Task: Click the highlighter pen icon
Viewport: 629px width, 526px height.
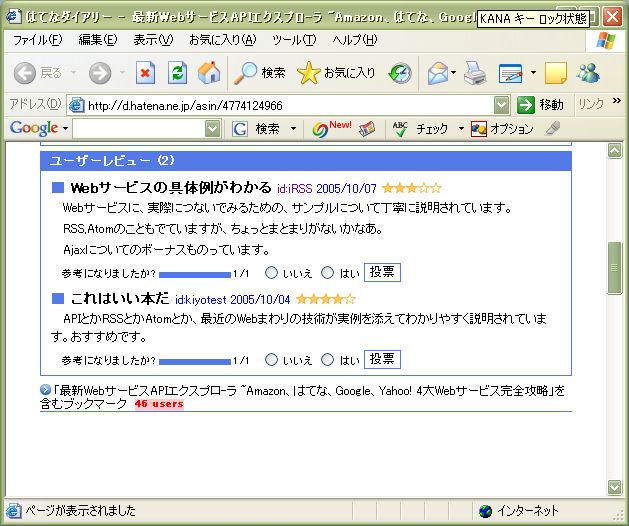Action: click(553, 129)
